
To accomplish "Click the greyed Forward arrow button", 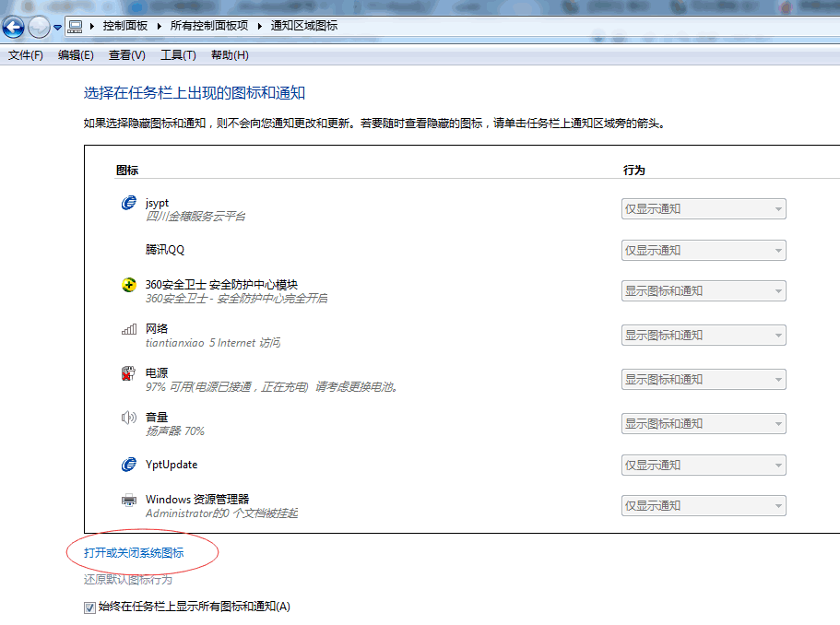I will pos(39,27).
